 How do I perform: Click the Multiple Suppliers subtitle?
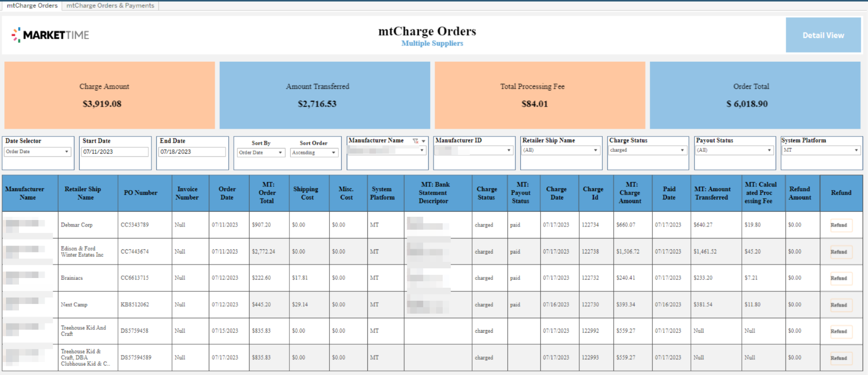point(432,43)
